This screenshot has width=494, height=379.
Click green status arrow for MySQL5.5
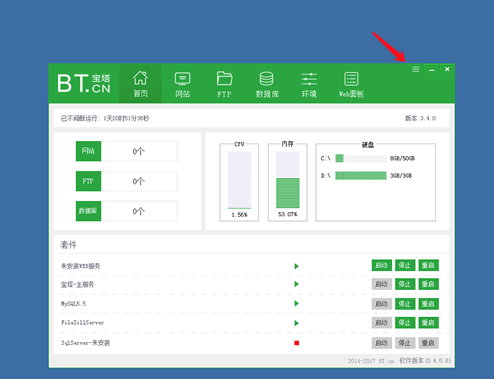[x=296, y=303]
